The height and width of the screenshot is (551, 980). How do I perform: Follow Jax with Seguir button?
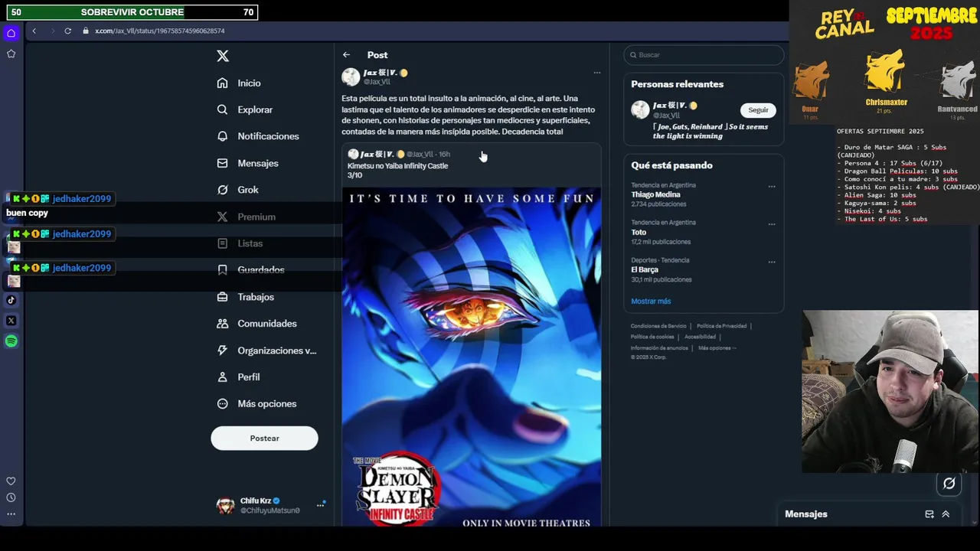coord(758,110)
